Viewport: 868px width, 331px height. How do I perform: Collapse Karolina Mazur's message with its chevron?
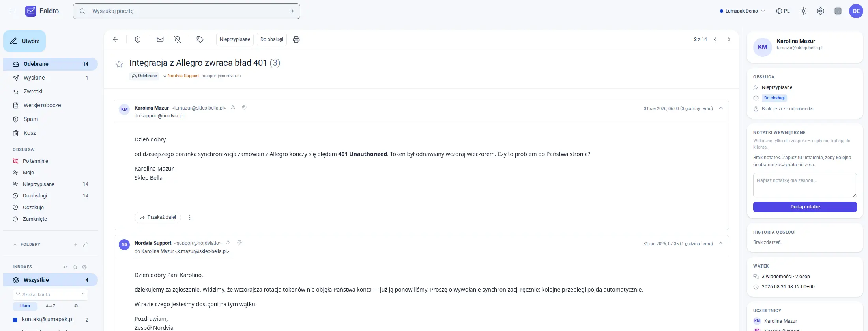(x=721, y=108)
